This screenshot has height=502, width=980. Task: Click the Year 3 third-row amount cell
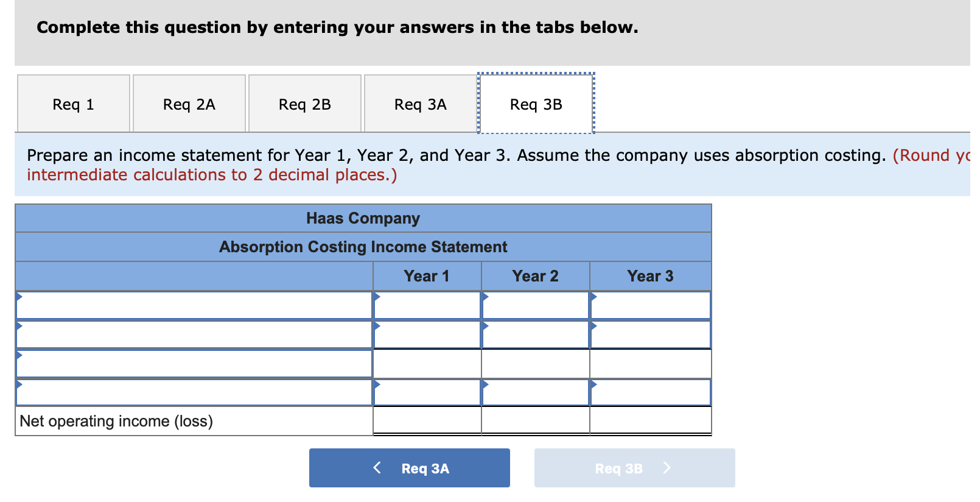pos(649,363)
